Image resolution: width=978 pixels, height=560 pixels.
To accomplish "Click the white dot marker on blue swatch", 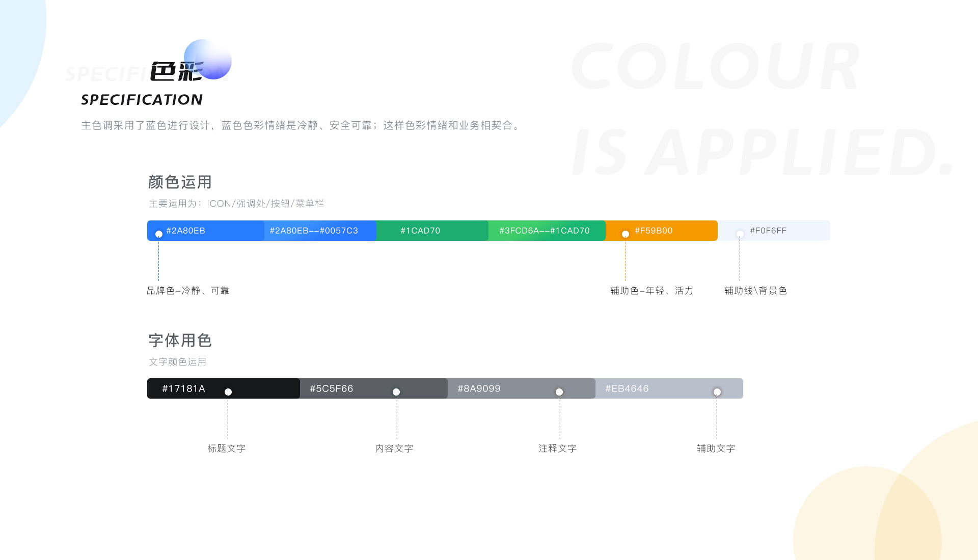I will click(x=159, y=234).
